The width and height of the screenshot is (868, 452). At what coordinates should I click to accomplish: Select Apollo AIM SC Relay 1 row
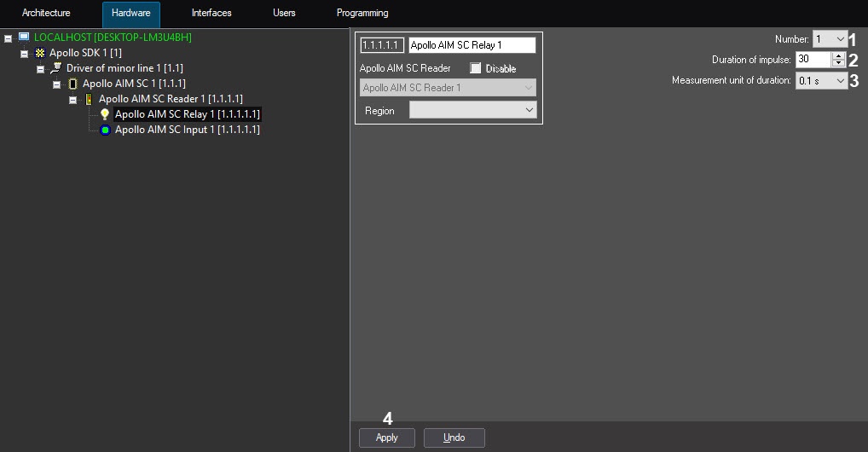coord(187,114)
